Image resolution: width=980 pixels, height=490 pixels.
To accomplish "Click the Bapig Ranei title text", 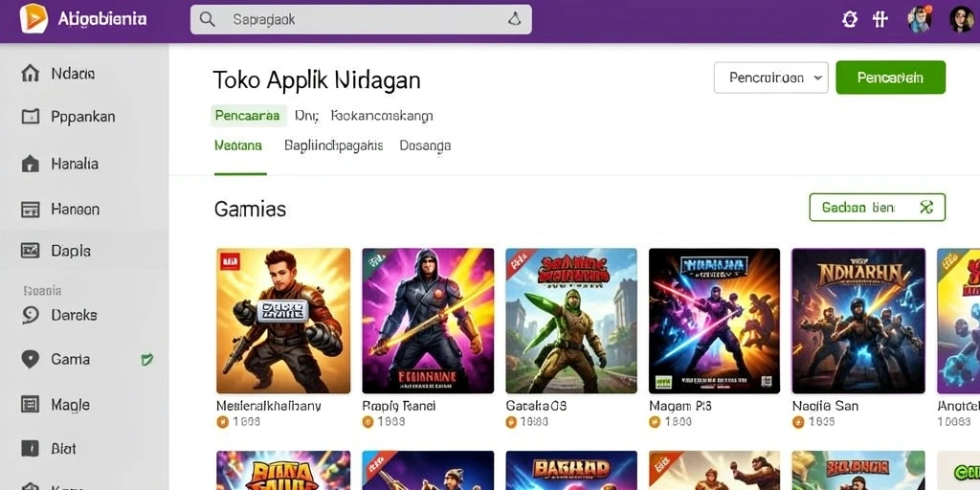I will pos(399,406).
